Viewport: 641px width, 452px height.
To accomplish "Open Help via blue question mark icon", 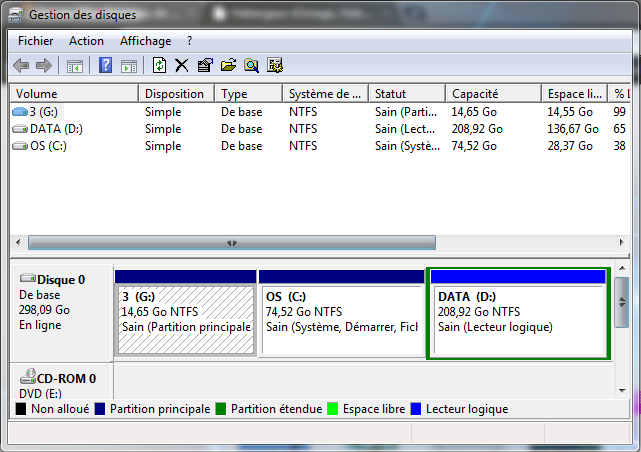I will (x=105, y=65).
